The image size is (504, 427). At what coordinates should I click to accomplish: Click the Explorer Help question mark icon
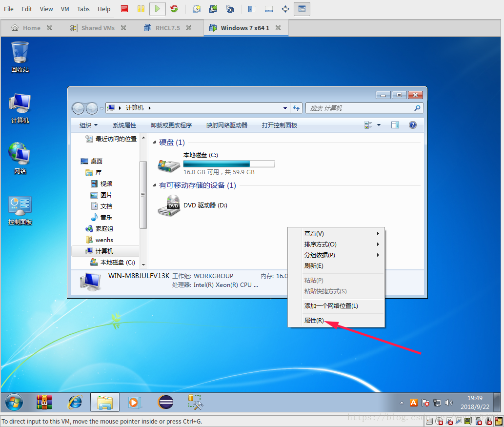pyautogui.click(x=413, y=125)
